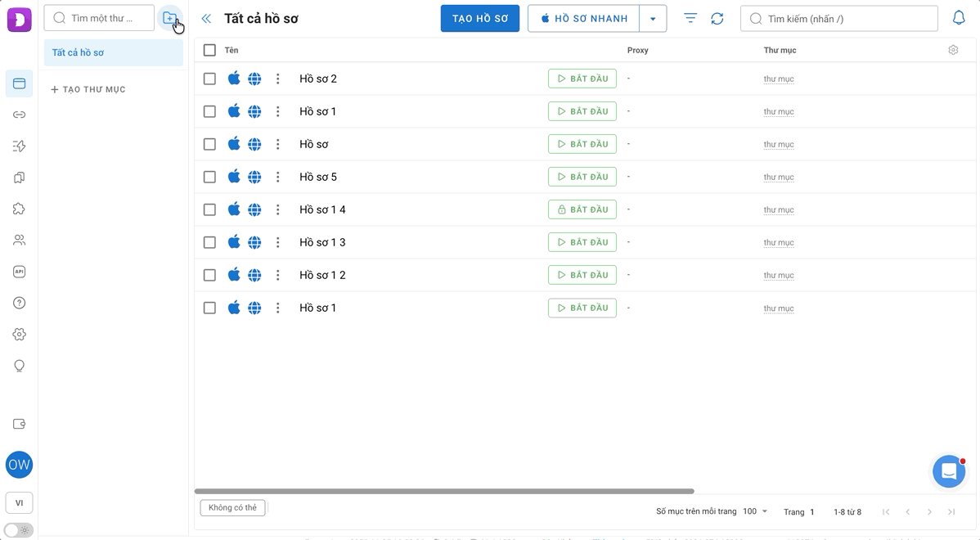Focus the Tìm kiếm profile search field

point(839,19)
